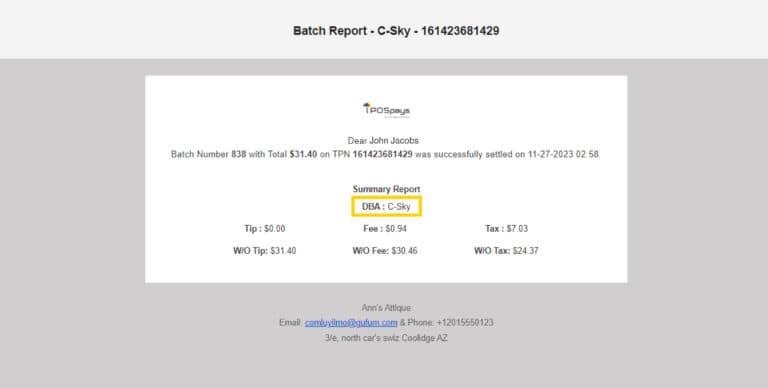Image resolution: width=768 pixels, height=388 pixels.
Task: Select the W/O Fee: $30.46 entry
Action: click(385, 251)
